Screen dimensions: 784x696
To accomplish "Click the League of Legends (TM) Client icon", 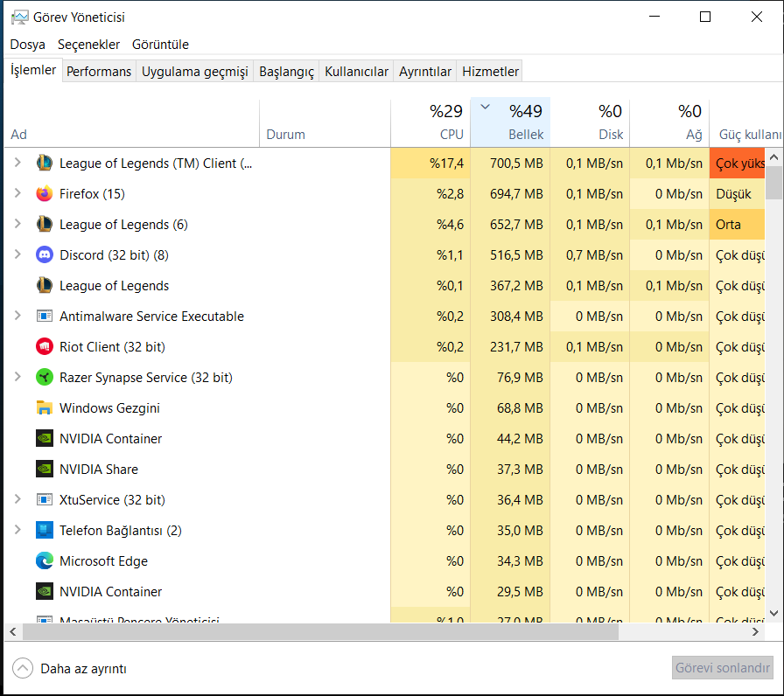I will (x=45, y=163).
